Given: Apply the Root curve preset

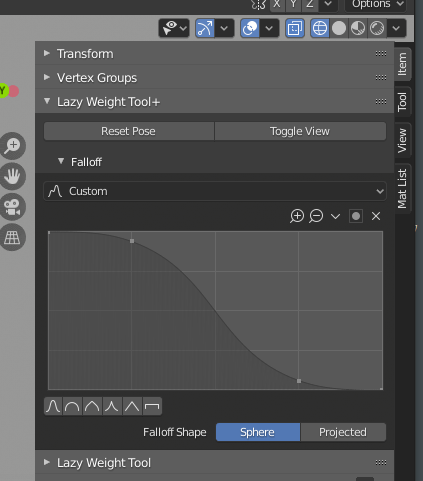Looking at the screenshot, I should 92,406.
